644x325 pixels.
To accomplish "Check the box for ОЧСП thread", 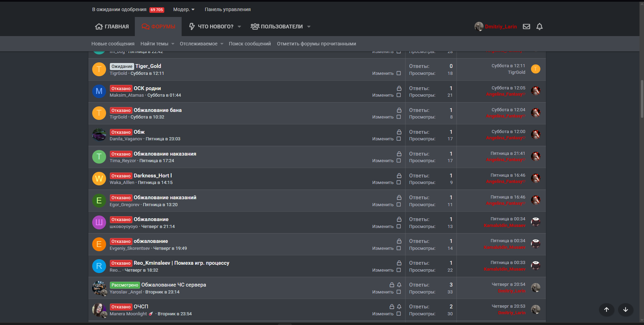I will (x=399, y=314).
